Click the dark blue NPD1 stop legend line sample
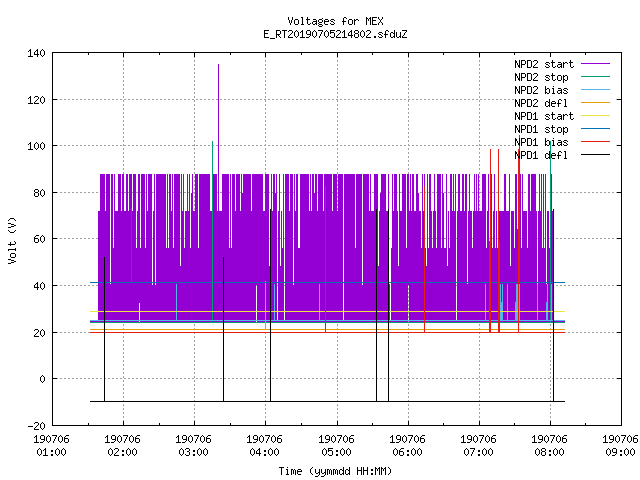 coord(595,129)
